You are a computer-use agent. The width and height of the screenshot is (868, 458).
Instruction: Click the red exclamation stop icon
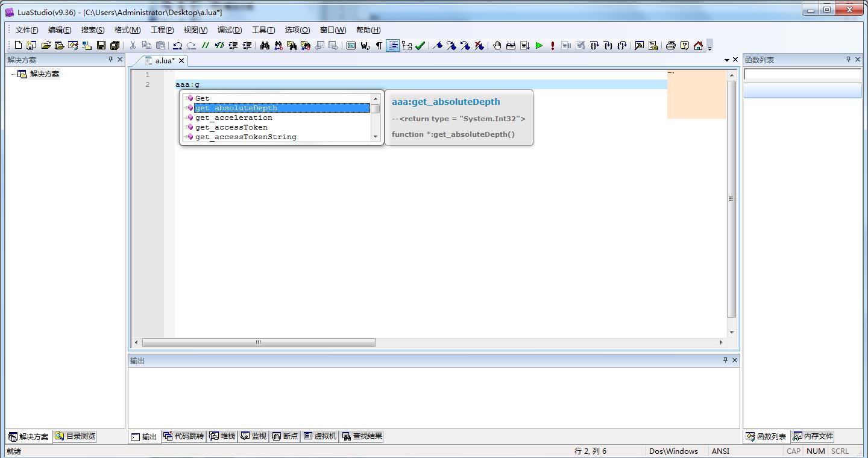point(552,45)
